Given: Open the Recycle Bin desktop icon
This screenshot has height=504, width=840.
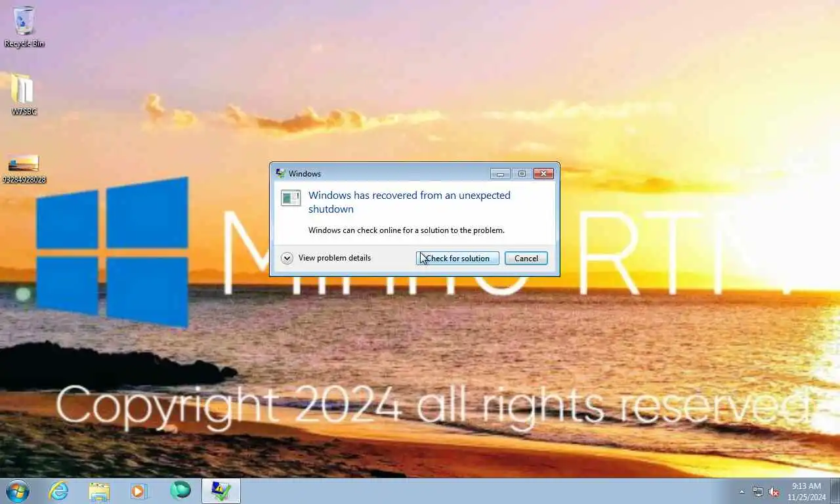Looking at the screenshot, I should point(24,27).
